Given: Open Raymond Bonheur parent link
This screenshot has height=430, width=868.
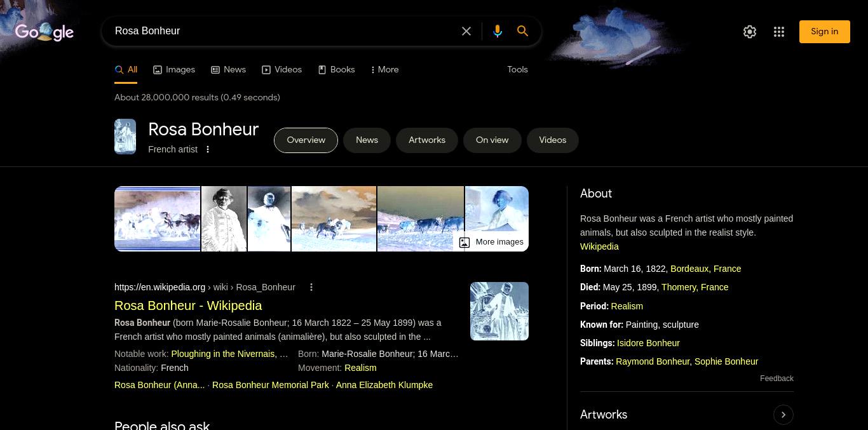Looking at the screenshot, I should tap(653, 361).
